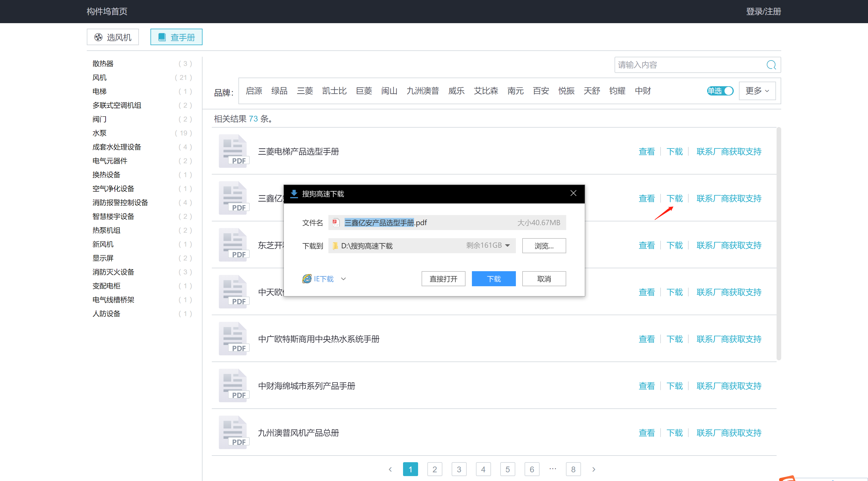Viewport: 868px width, 481px height.
Task: Click 联系厂商获取支持 for 九州澳普风机产品总册
Action: [729, 432]
